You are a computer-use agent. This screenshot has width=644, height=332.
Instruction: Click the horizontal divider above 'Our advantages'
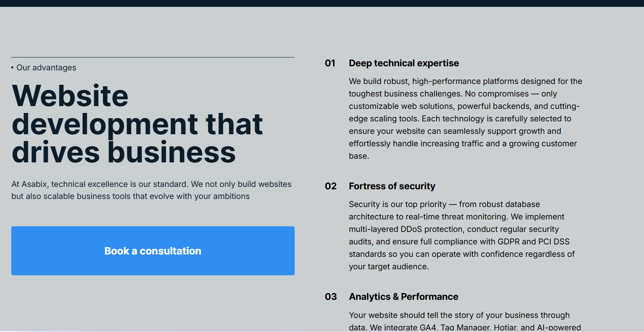153,57
